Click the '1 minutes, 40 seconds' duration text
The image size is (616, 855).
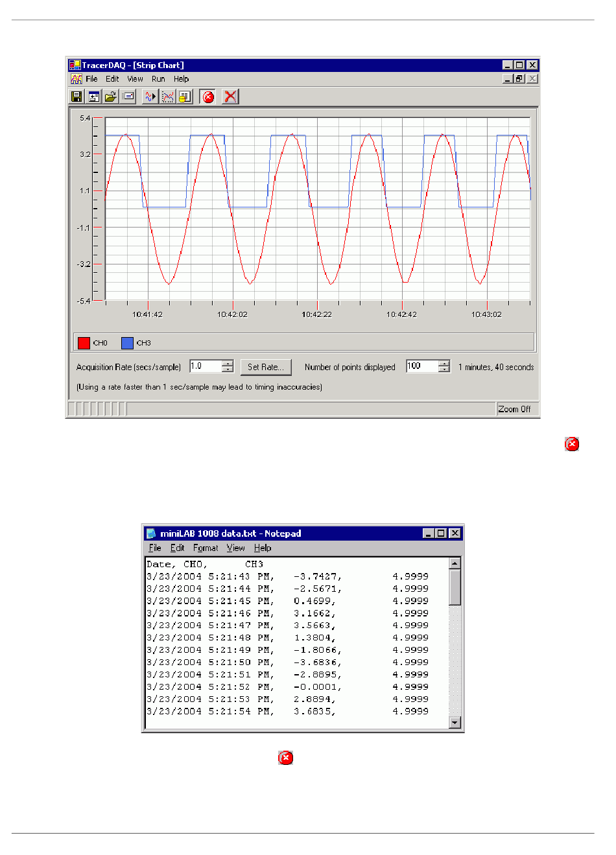pyautogui.click(x=496, y=368)
